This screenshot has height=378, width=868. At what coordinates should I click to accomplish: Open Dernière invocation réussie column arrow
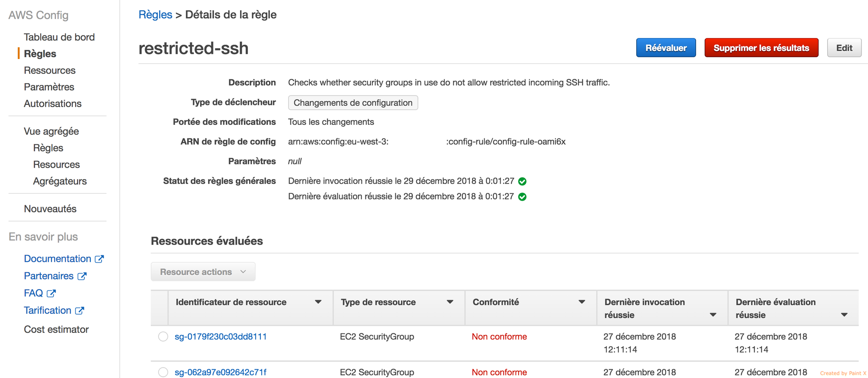click(x=713, y=315)
